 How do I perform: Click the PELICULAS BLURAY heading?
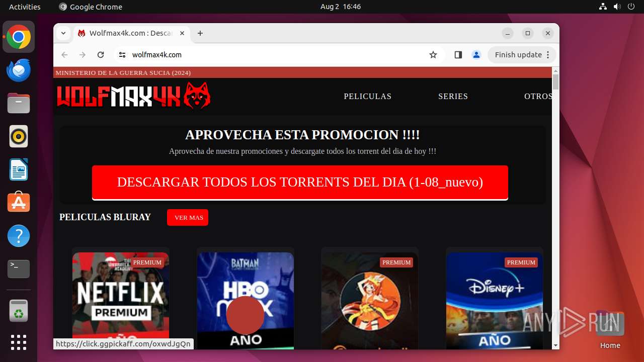105,217
